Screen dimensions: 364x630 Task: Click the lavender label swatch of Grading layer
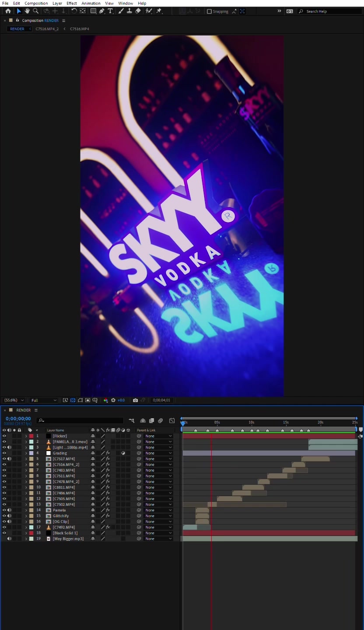coord(31,453)
